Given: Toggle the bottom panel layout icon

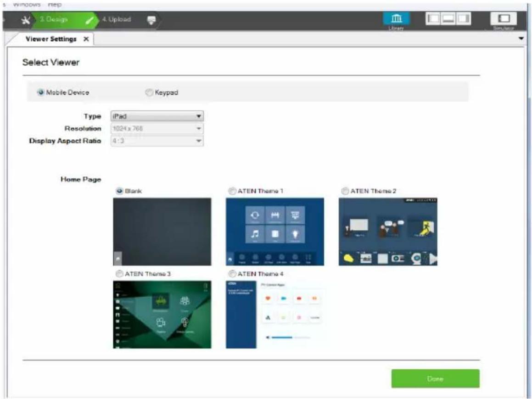Looking at the screenshot, I should coord(448,19).
